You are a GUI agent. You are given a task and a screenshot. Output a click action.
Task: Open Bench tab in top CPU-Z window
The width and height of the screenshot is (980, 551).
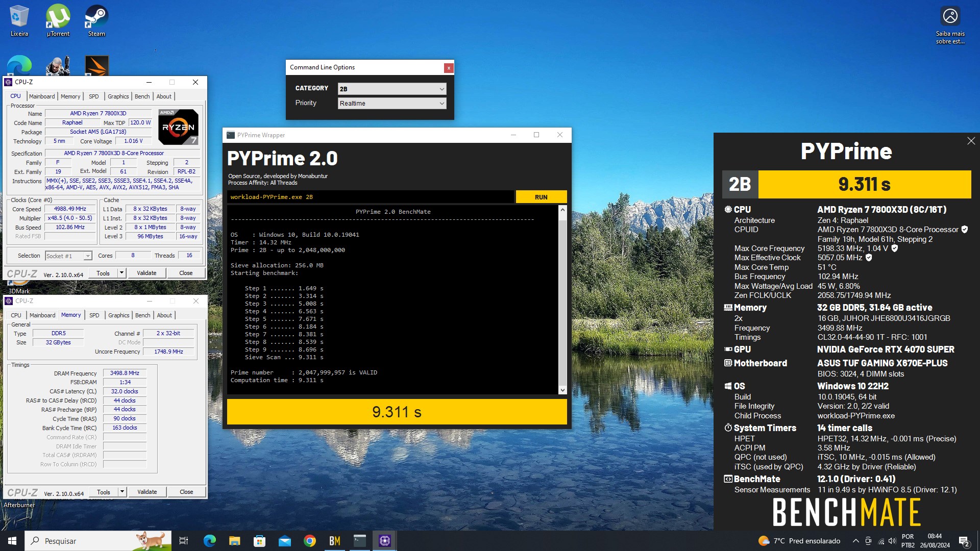(x=142, y=96)
